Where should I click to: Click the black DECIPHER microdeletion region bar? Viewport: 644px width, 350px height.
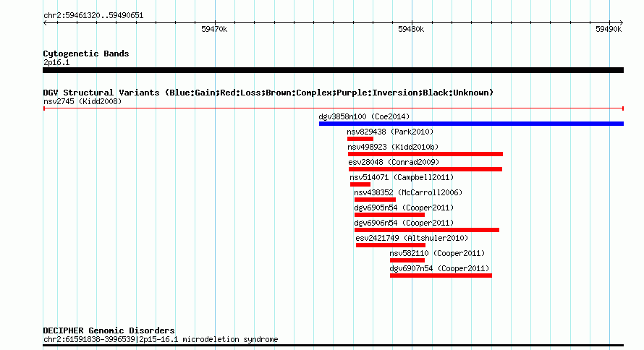tap(333, 346)
